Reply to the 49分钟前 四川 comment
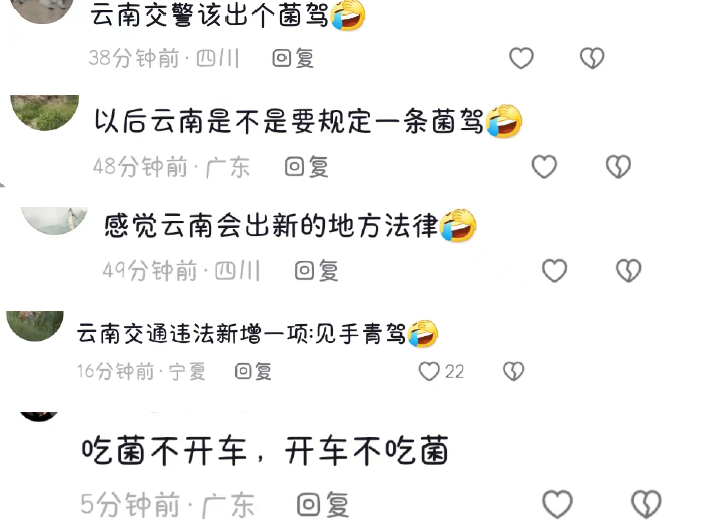The height and width of the screenshot is (525, 702). [x=317, y=271]
